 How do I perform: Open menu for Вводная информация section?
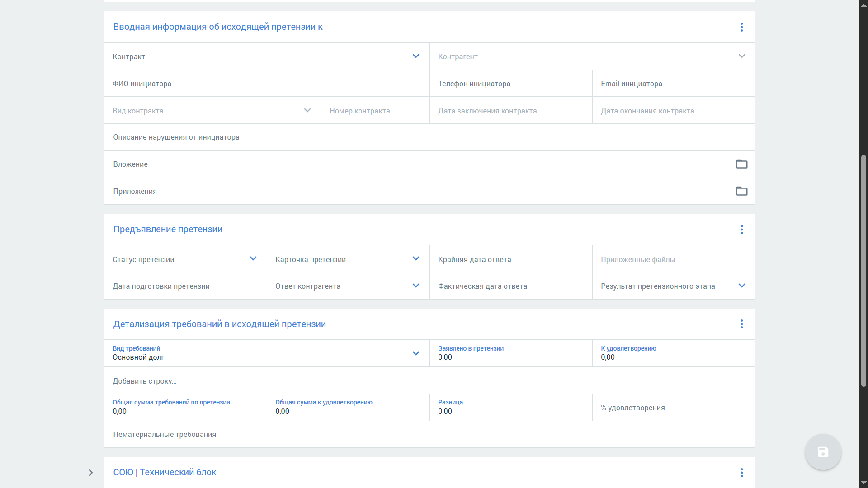pos(741,27)
